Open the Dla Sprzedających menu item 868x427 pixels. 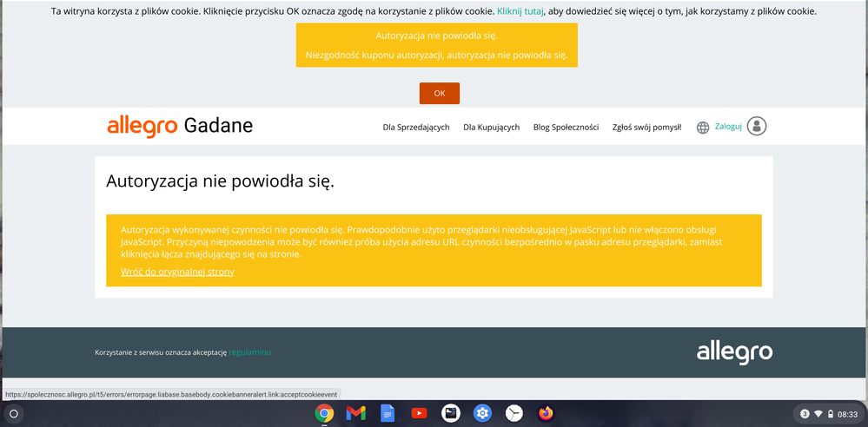point(415,128)
